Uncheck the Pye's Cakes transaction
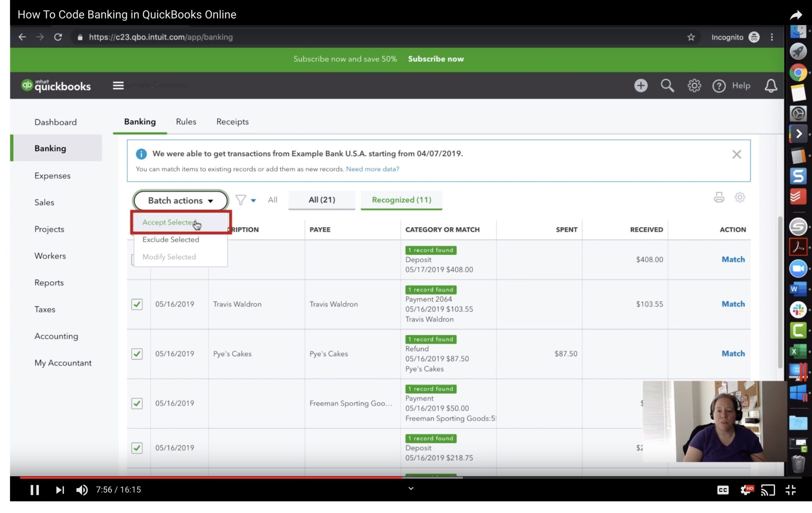The image size is (812, 513). pyautogui.click(x=137, y=354)
